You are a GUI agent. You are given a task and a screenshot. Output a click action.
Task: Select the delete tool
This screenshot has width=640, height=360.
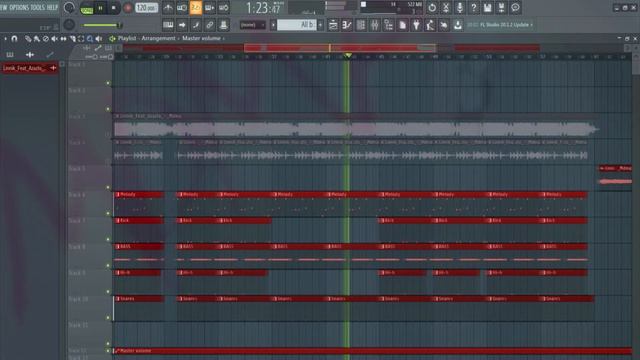click(46, 39)
